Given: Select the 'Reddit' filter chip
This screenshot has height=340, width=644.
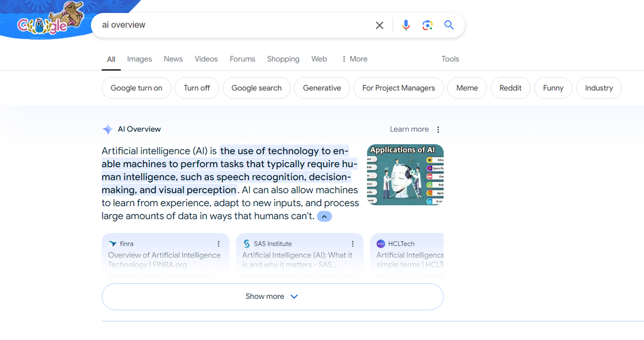Looking at the screenshot, I should coord(510,88).
